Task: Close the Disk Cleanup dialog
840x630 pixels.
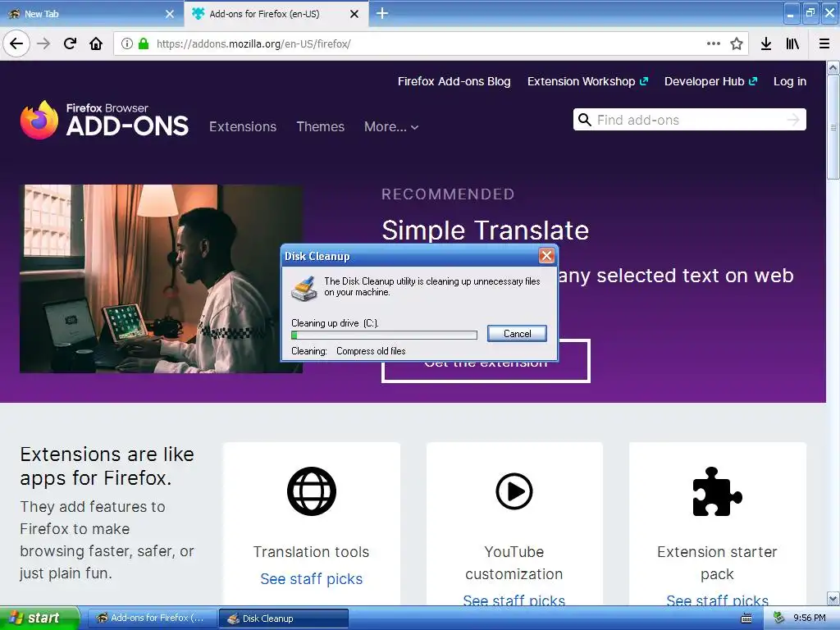Action: 546,256
